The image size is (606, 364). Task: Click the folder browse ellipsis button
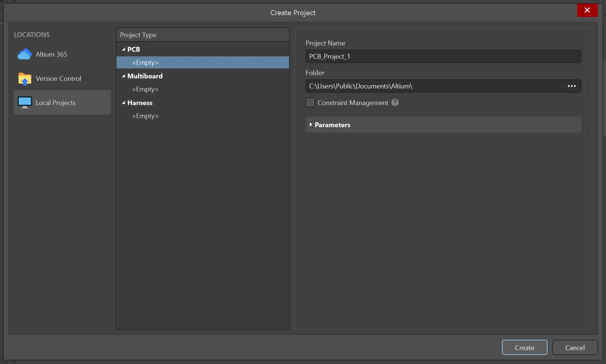point(571,86)
